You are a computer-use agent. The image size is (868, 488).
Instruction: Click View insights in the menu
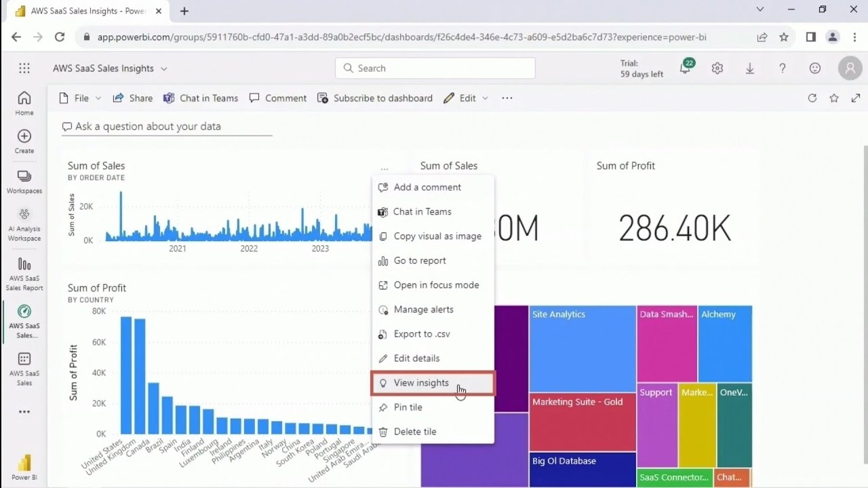(x=433, y=383)
